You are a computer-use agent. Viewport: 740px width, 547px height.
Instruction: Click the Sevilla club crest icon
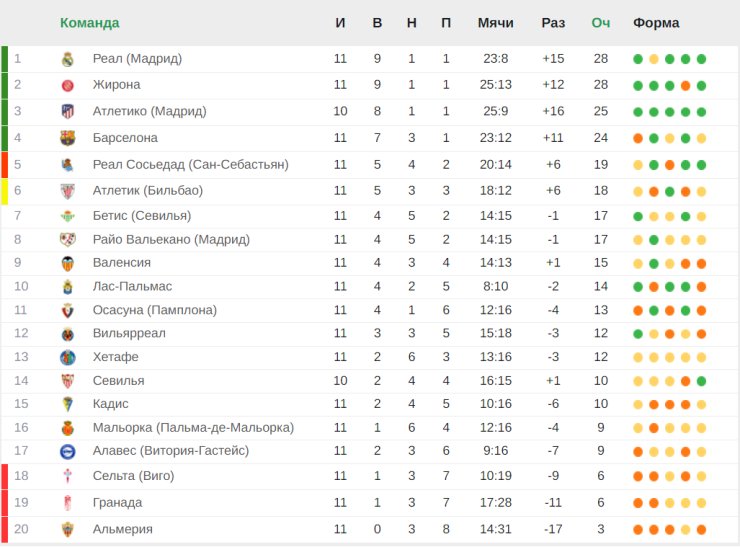click(x=68, y=381)
